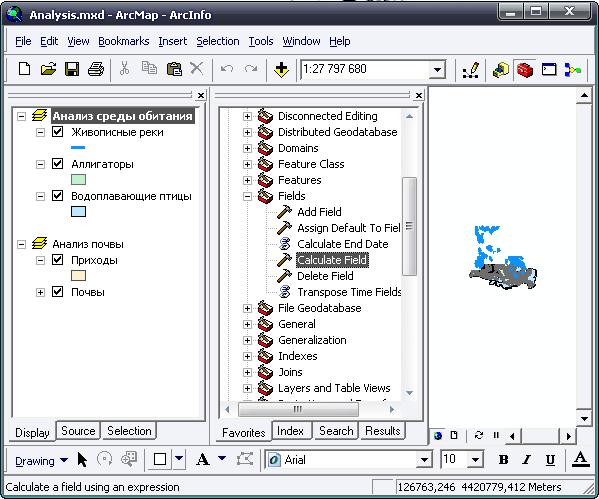Expand the File Geodatabase toolset

click(x=248, y=308)
